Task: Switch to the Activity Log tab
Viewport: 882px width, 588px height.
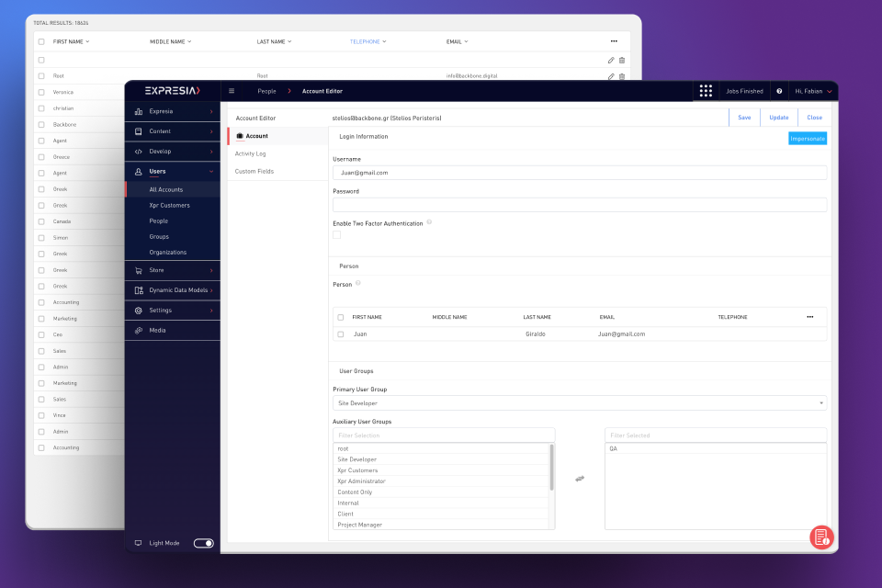Action: [x=250, y=153]
